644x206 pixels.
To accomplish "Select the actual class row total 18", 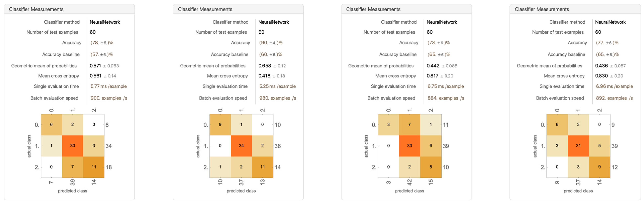I will point(109,167).
